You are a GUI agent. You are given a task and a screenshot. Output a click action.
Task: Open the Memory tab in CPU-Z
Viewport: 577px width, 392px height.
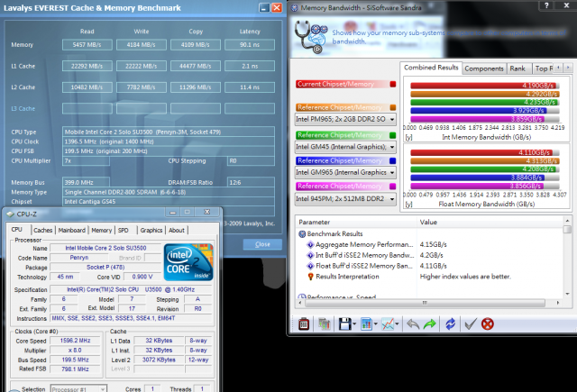(x=102, y=230)
